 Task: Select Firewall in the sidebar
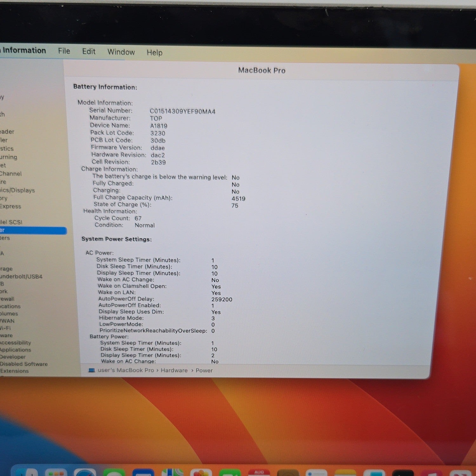click(x=7, y=299)
